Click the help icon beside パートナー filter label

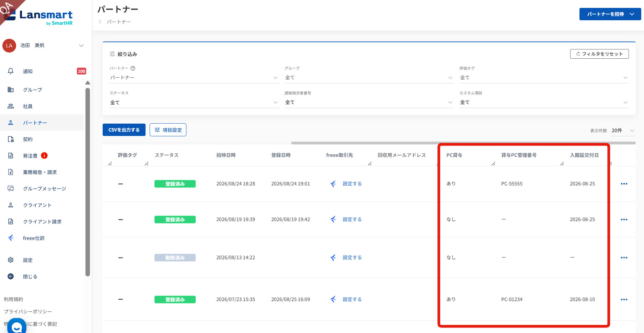133,68
